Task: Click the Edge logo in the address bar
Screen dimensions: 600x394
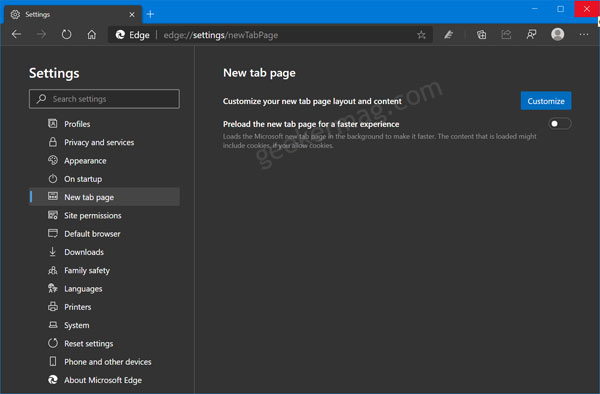Action: [120, 35]
